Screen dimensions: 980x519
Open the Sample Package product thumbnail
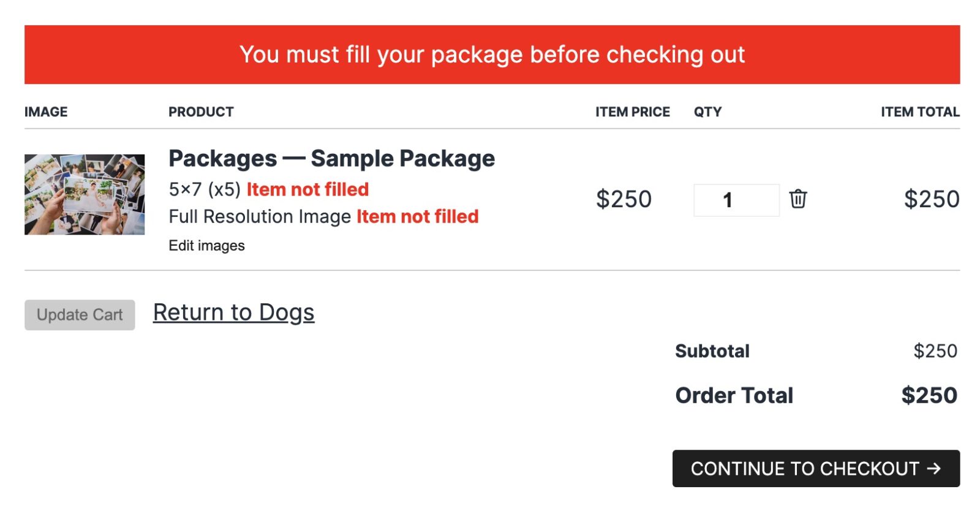tap(85, 194)
